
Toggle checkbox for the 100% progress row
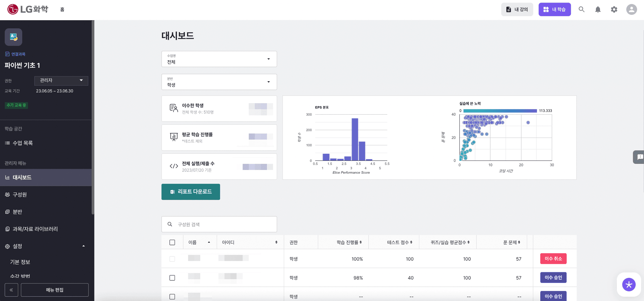click(172, 259)
